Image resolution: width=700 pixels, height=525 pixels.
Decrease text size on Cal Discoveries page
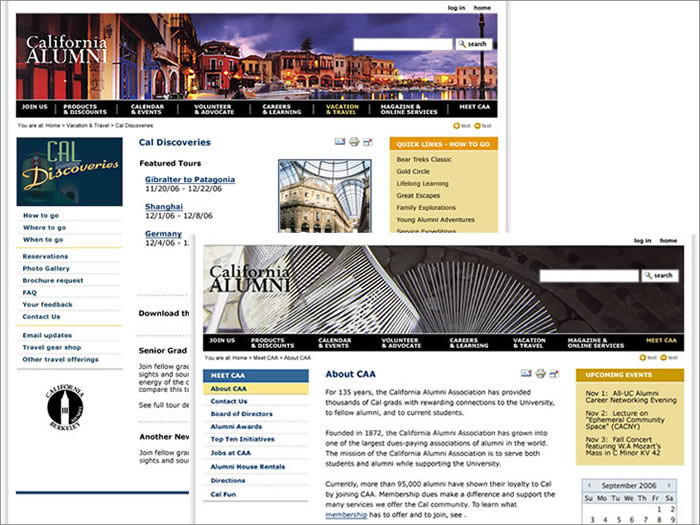tap(483, 126)
